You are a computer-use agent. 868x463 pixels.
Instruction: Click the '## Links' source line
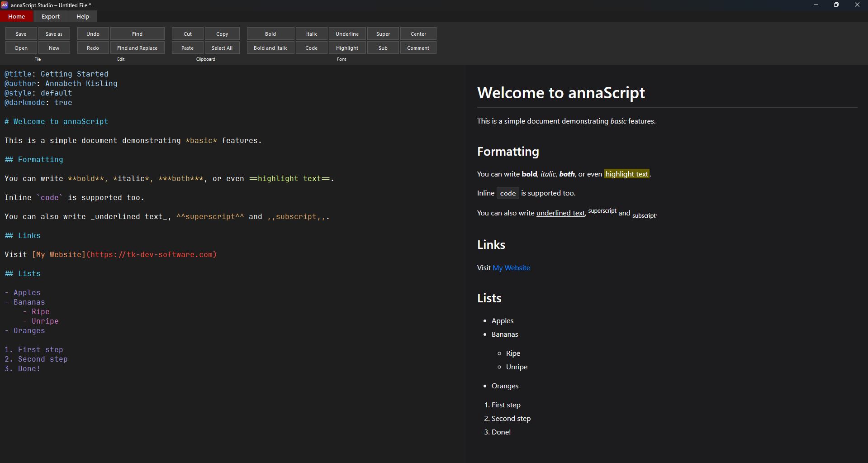point(23,236)
